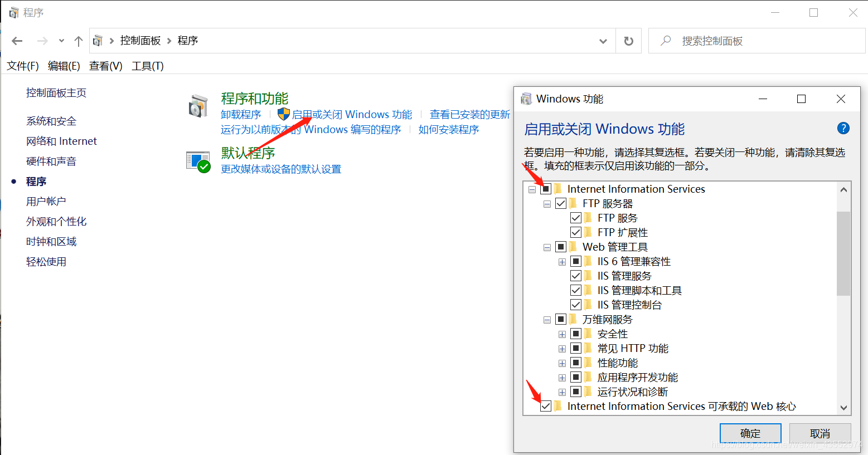The height and width of the screenshot is (455, 868).
Task: Open 时钟和区域 category
Action: tap(51, 241)
